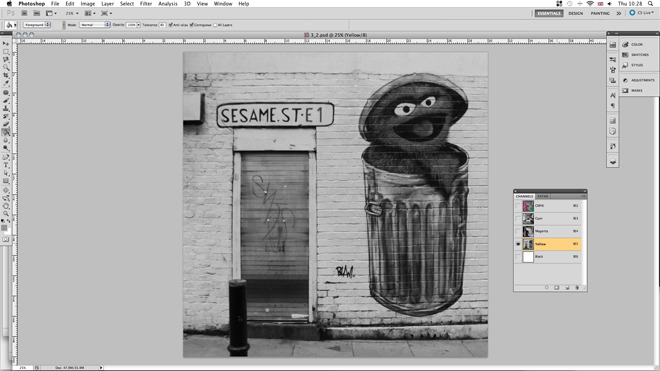Hide the Yellow channel eye icon
The image size is (660, 371).
518,244
